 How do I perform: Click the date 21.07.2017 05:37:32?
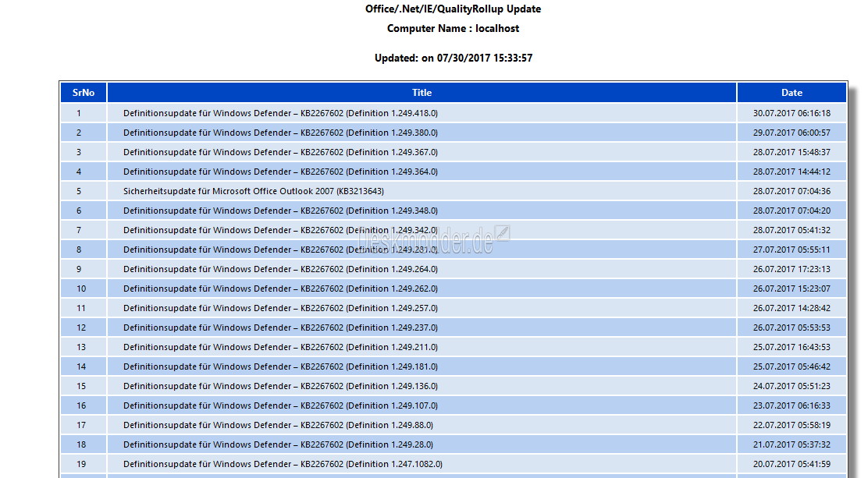[792, 444]
